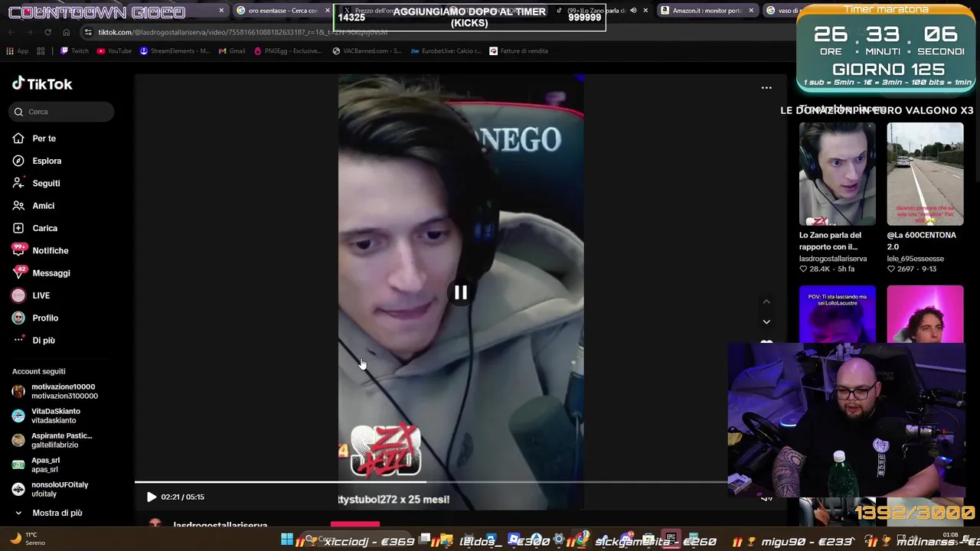Open thumbnail La 600CENTONA 2.0
Viewport: 980px width, 551px height.
point(925,174)
